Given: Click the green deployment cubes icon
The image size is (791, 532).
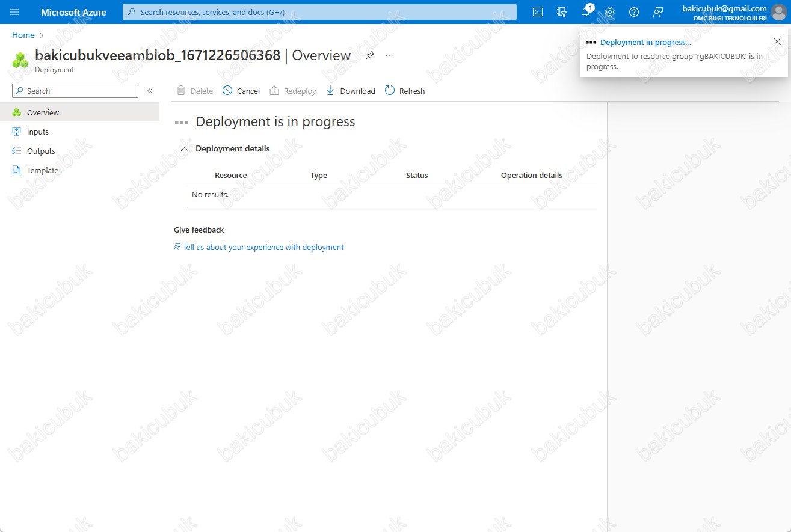Looking at the screenshot, I should pyautogui.click(x=20, y=60).
